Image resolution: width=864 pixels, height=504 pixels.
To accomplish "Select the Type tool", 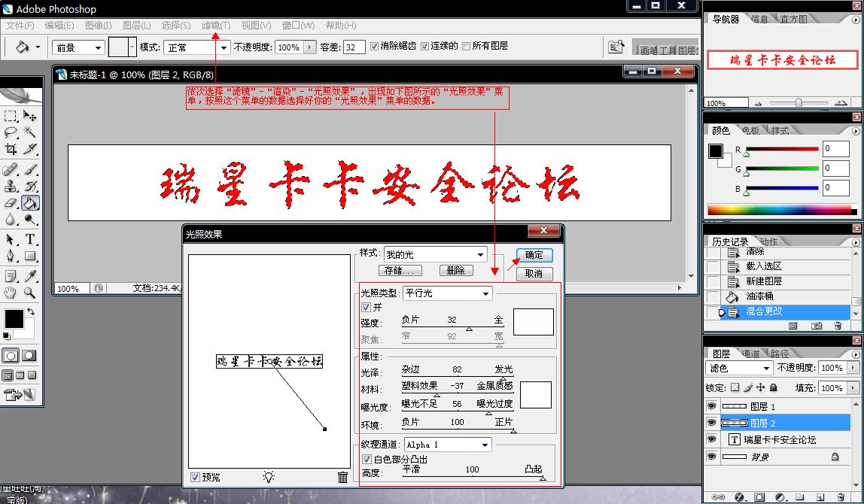I will click(30, 240).
